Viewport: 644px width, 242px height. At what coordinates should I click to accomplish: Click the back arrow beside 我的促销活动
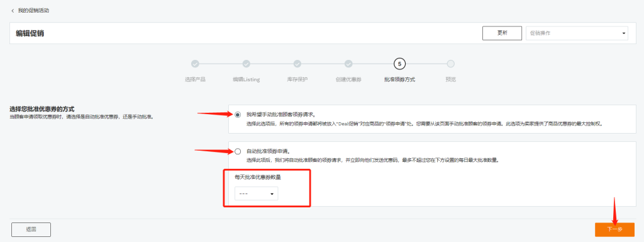point(13,11)
